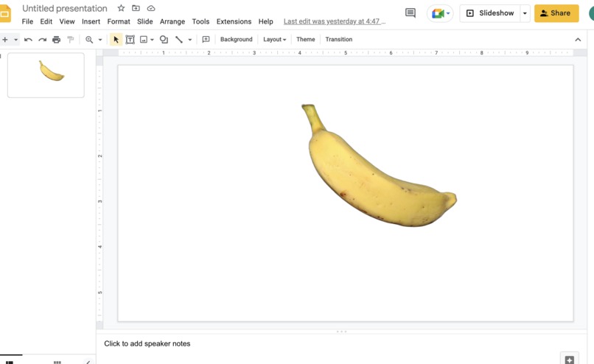This screenshot has height=364, width=594.
Task: Click the Move to folder icon
Action: click(x=136, y=8)
